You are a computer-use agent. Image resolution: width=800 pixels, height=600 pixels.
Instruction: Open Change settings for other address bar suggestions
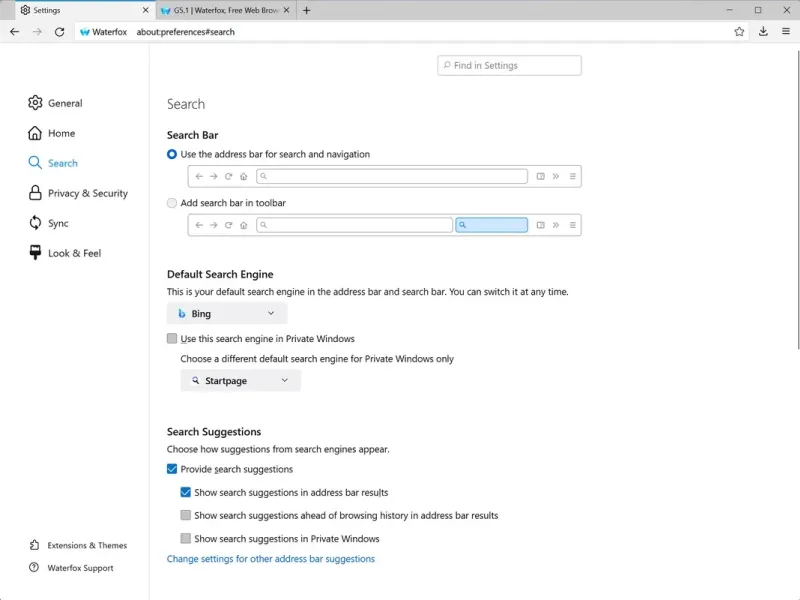[271, 559]
